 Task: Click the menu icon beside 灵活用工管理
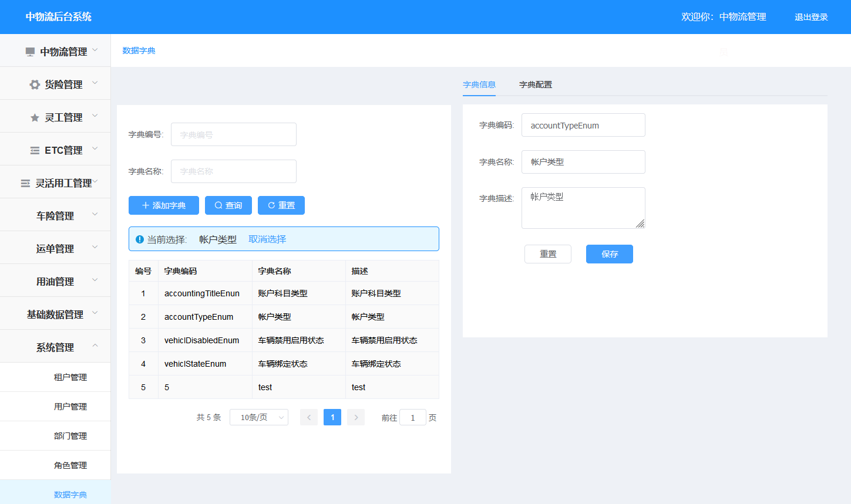click(25, 183)
